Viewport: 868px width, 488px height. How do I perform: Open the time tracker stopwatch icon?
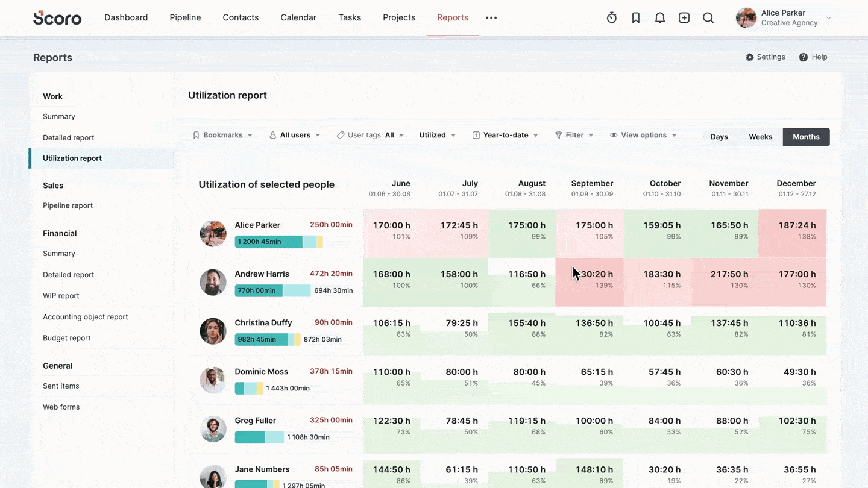(611, 18)
